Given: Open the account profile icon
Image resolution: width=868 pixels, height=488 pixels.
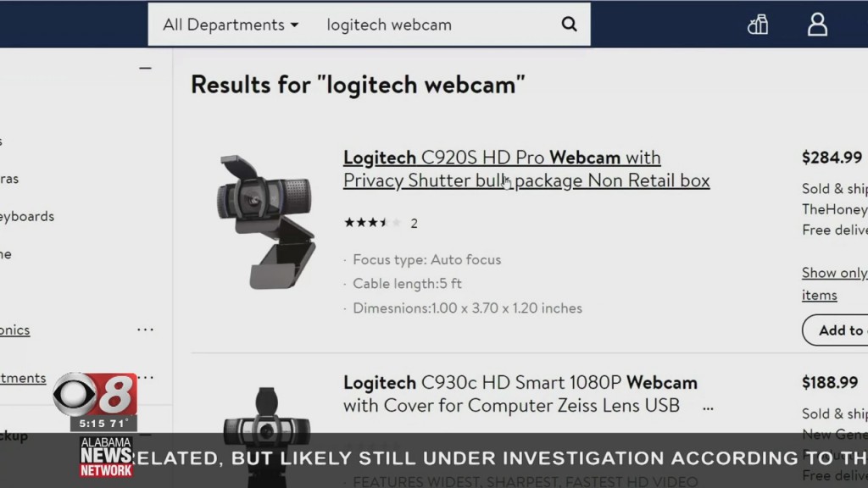Looking at the screenshot, I should pyautogui.click(x=817, y=25).
